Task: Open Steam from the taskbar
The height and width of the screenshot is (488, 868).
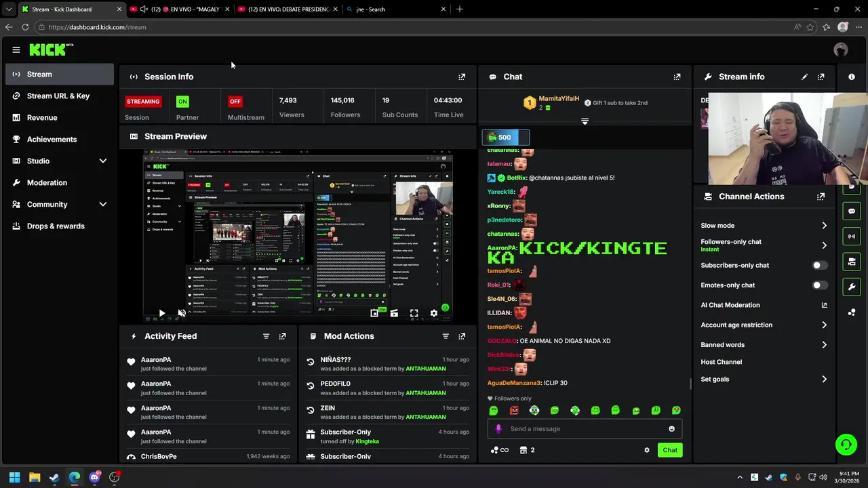Action: pyautogui.click(x=54, y=477)
